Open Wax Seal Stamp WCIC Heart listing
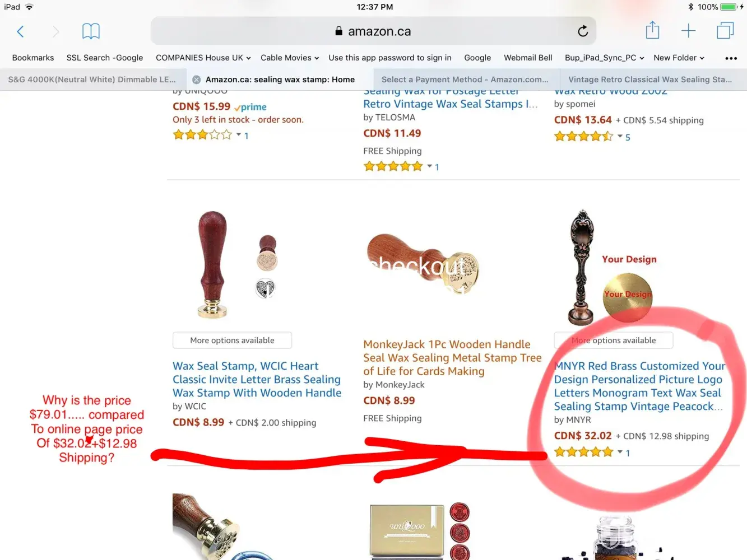The height and width of the screenshot is (560, 747). [257, 380]
